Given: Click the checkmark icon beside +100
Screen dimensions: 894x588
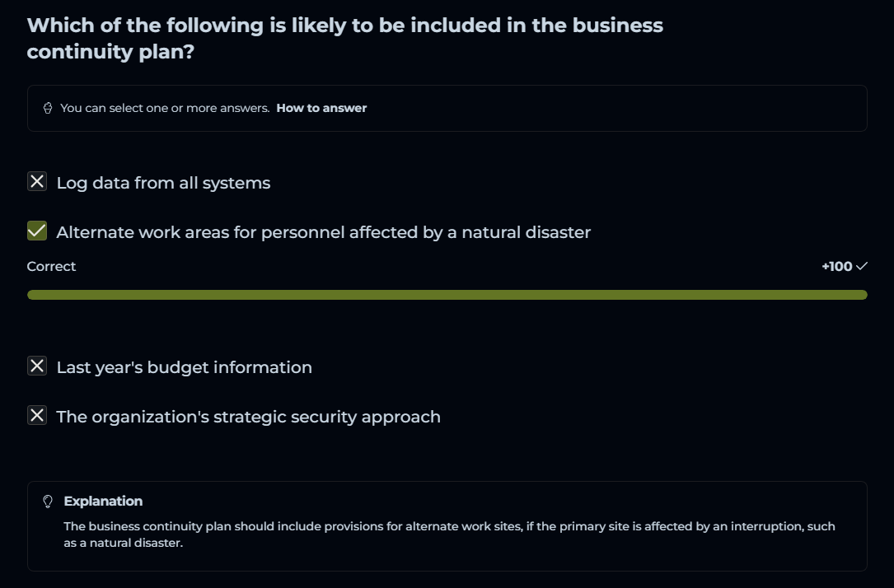Looking at the screenshot, I should tap(862, 266).
